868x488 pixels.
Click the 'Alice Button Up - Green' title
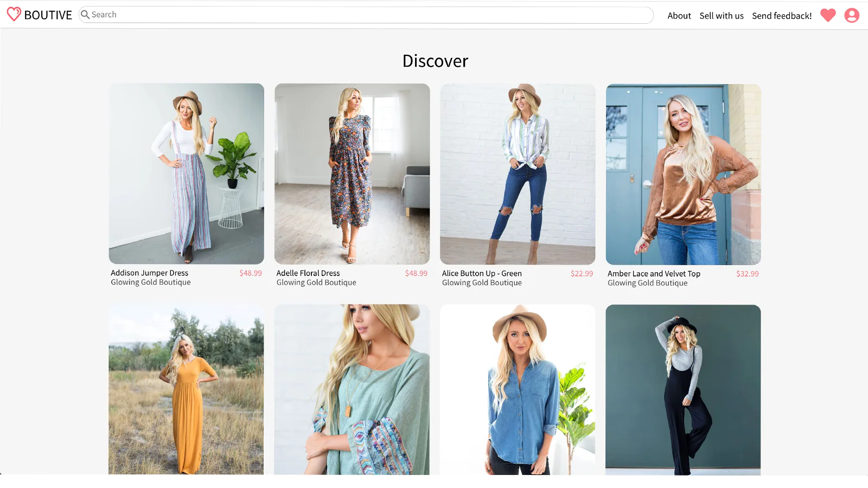[482, 273]
